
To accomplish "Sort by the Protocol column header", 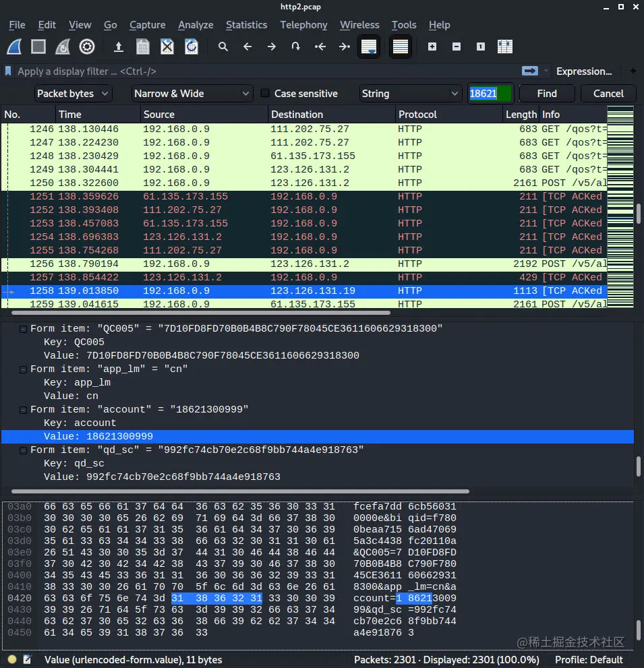I will (x=449, y=114).
